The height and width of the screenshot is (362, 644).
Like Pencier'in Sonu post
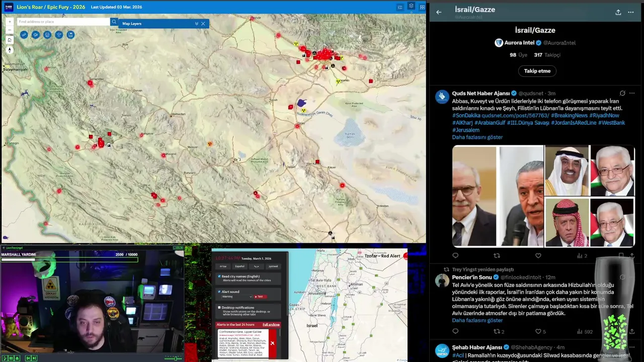pos(540,331)
